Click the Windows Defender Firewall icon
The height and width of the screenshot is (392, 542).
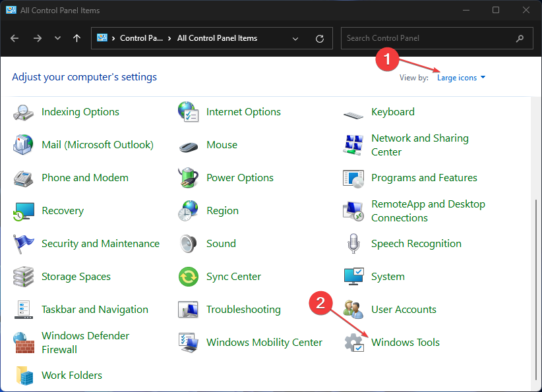pos(24,343)
